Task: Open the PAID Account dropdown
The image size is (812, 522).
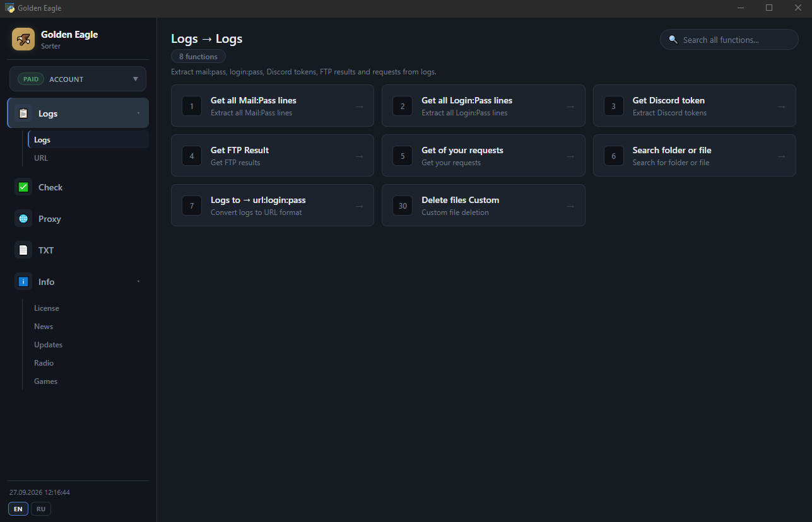Action: pos(78,79)
